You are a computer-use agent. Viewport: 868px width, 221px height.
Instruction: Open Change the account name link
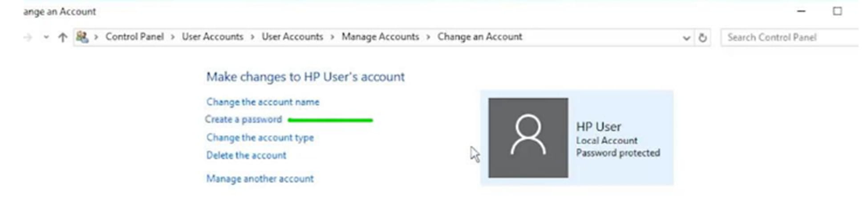point(263,102)
